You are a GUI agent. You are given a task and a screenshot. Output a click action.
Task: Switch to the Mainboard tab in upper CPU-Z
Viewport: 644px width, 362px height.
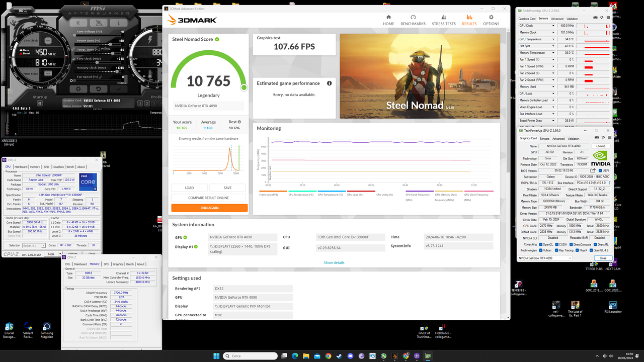coord(21,167)
